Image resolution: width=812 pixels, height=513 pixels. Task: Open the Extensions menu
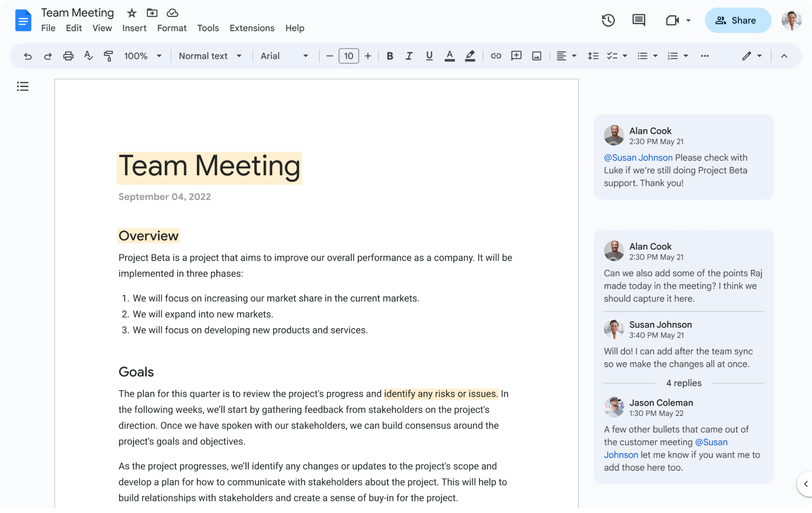pyautogui.click(x=252, y=28)
